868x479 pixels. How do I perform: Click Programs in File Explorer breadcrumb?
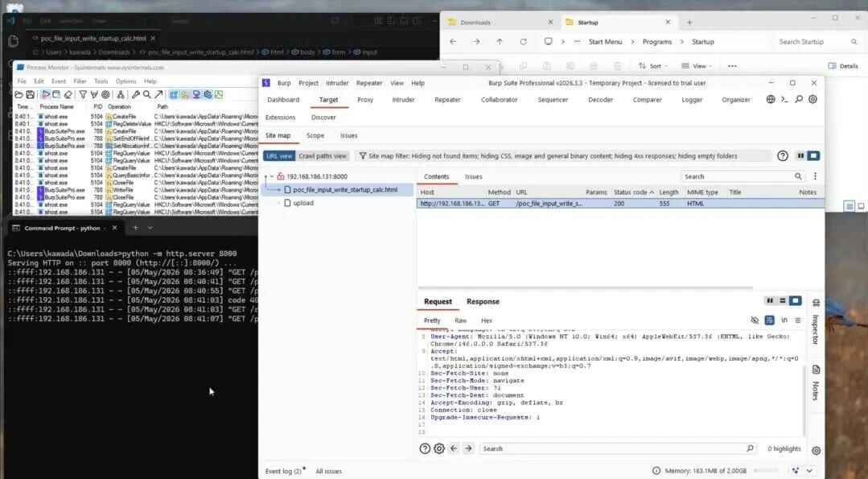click(657, 42)
